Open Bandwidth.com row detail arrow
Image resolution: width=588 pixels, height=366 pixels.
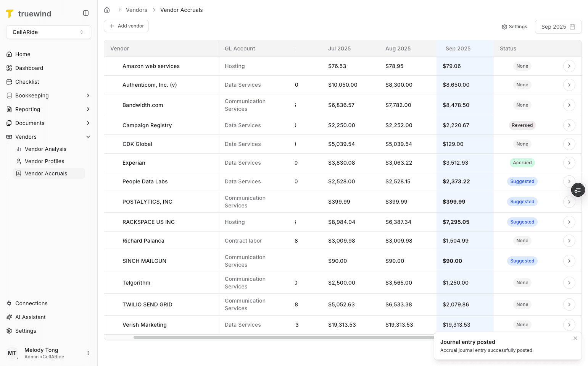click(x=569, y=105)
